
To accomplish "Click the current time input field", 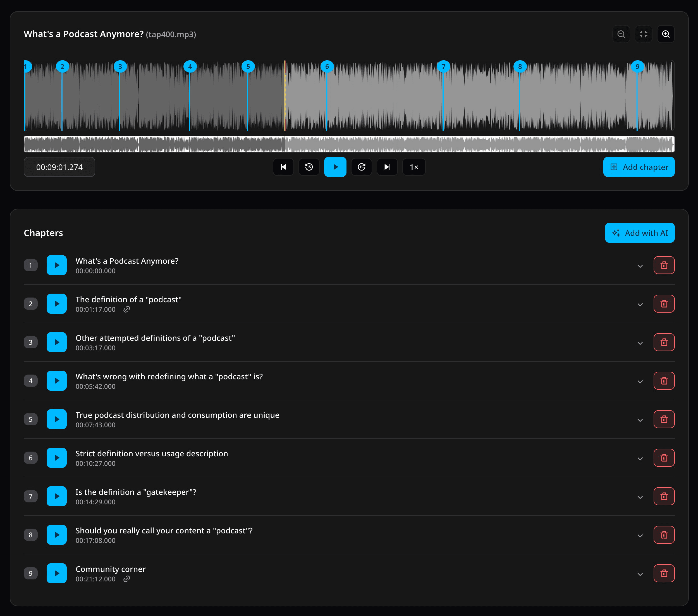I will pos(59,167).
